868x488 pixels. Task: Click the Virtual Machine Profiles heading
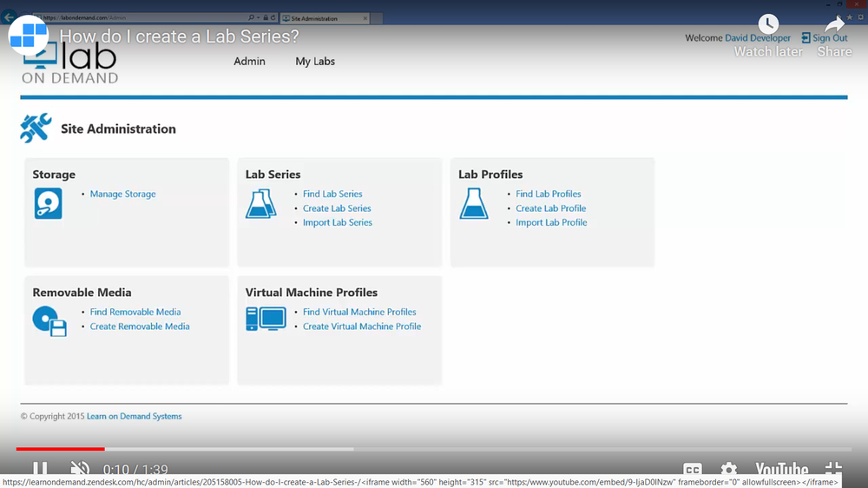[311, 293]
